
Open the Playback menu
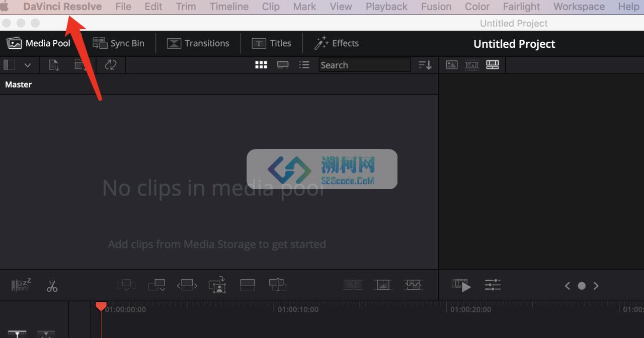[x=386, y=7]
